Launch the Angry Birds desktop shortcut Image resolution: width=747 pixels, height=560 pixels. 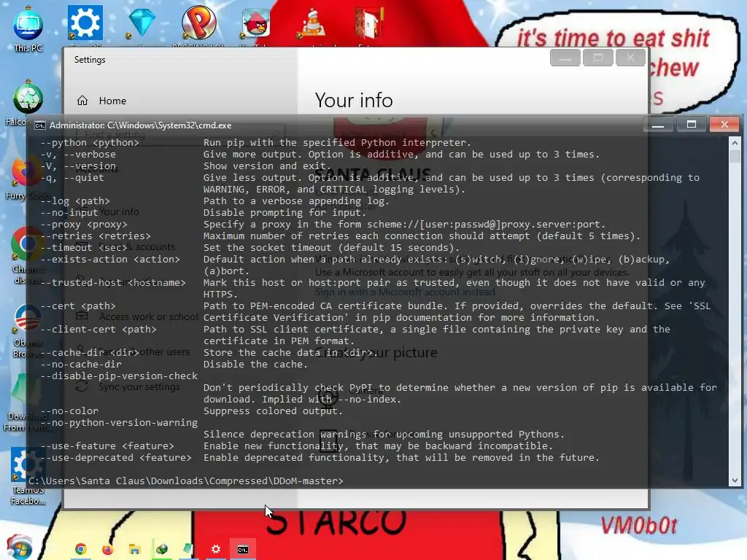256,23
